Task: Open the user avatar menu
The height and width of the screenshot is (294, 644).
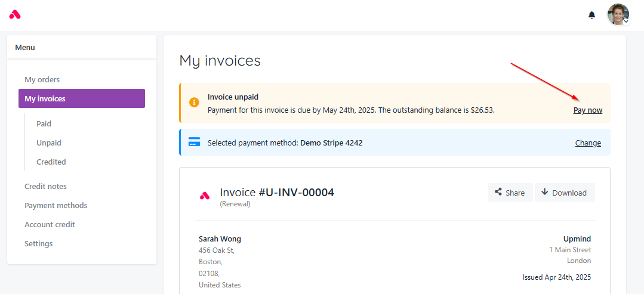Action: [x=618, y=15]
